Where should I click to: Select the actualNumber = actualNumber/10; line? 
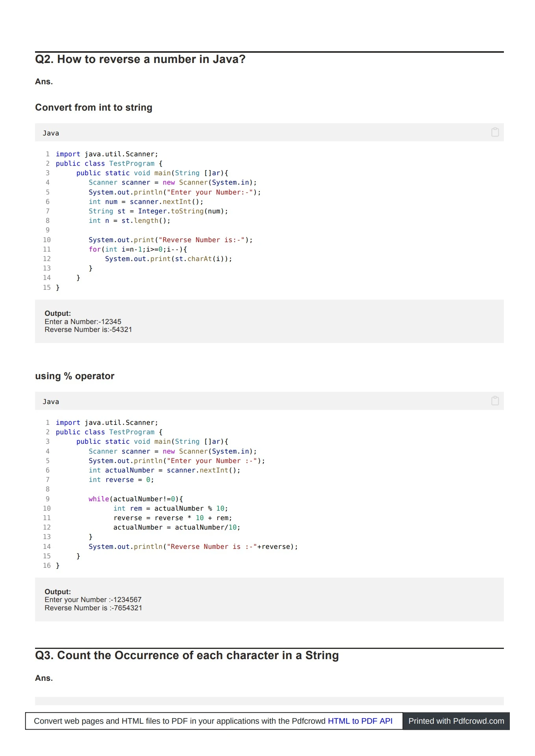click(x=177, y=527)
